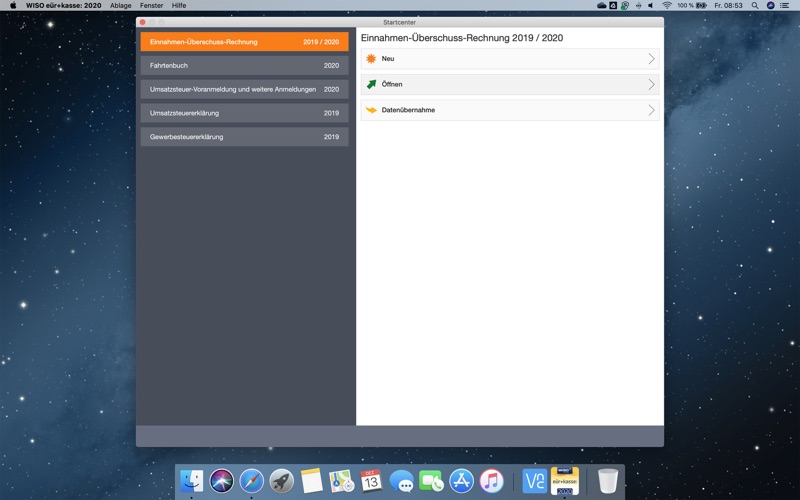Open Launchpad rocket icon in dock
The image size is (800, 500).
tap(282, 481)
